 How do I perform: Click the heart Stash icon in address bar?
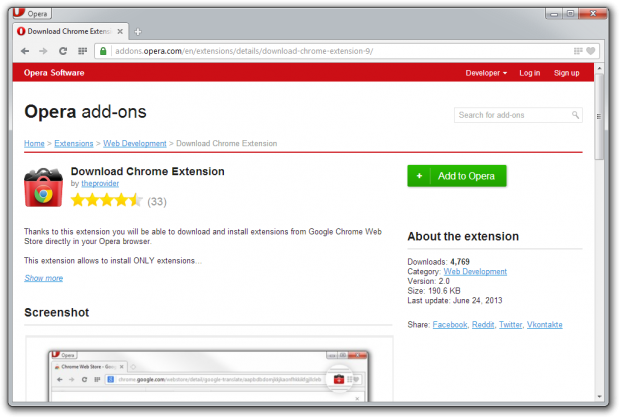[590, 51]
